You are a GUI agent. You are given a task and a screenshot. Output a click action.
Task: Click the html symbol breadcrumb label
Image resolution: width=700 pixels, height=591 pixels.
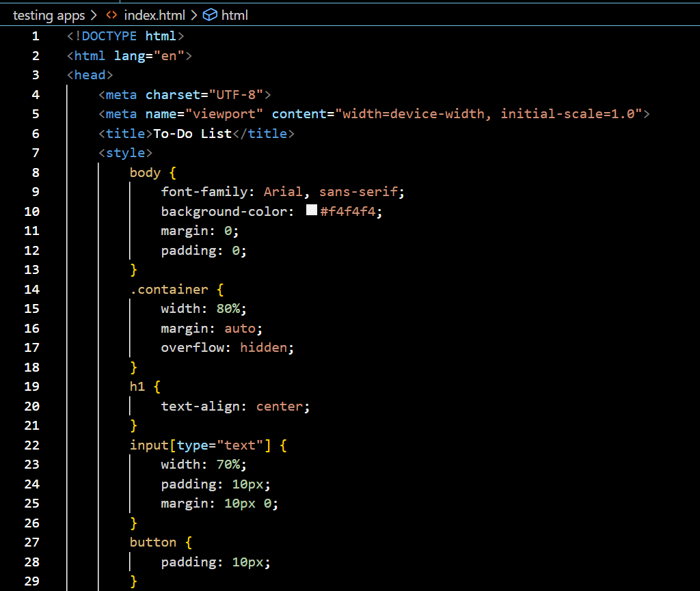[x=234, y=16]
